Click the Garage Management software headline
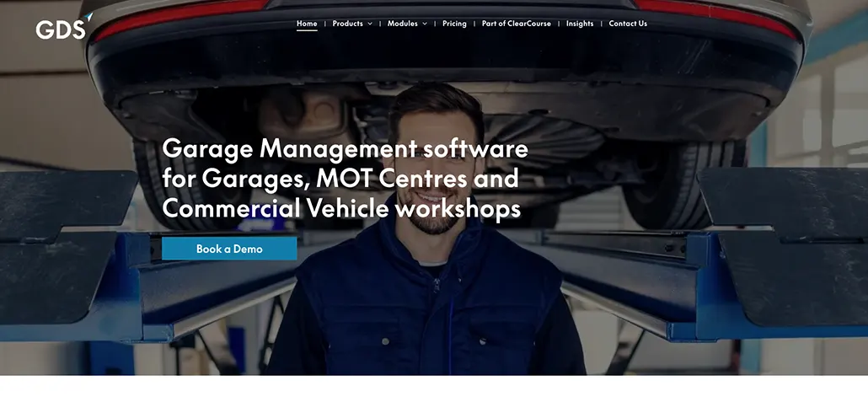This screenshot has height=402, width=868. 345,179
